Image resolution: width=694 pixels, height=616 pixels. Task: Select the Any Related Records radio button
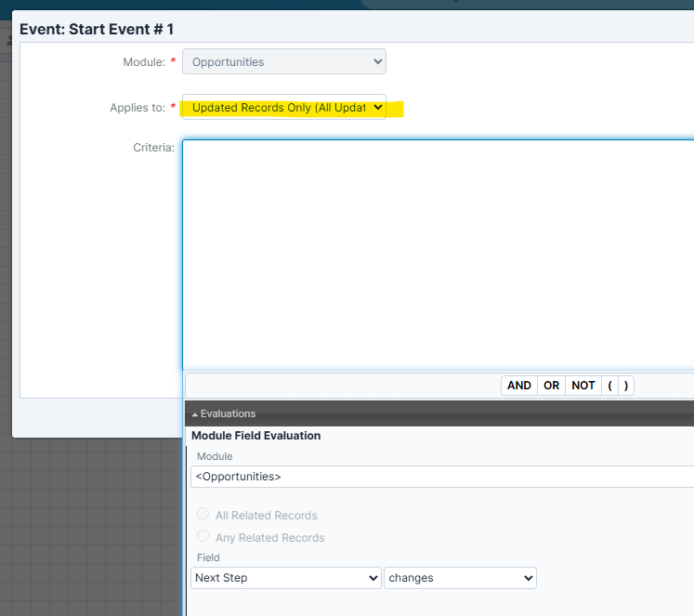coord(203,536)
